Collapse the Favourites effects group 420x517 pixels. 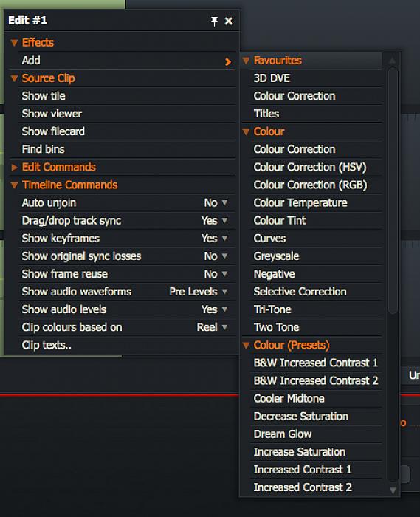point(246,61)
